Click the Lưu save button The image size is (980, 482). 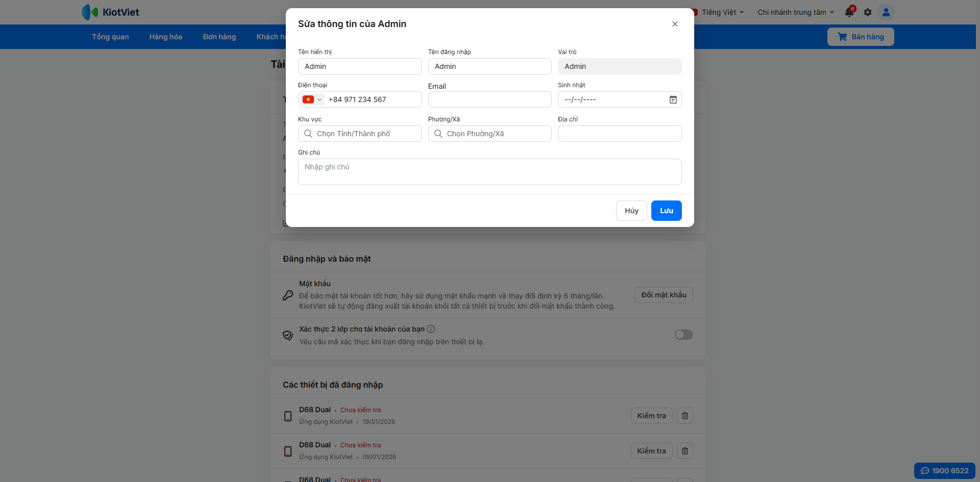coord(666,211)
